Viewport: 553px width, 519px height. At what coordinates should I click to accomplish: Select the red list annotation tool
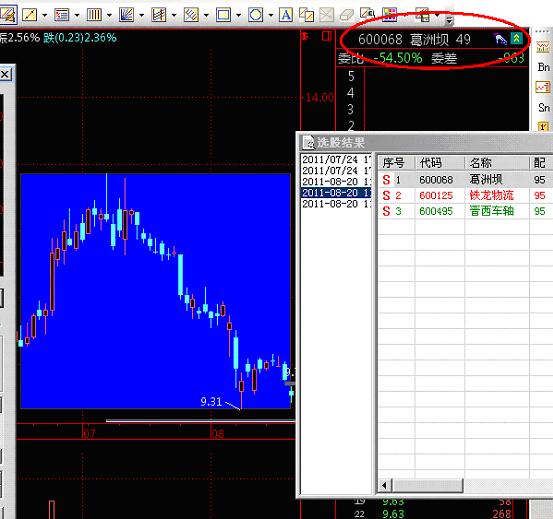(x=62, y=15)
